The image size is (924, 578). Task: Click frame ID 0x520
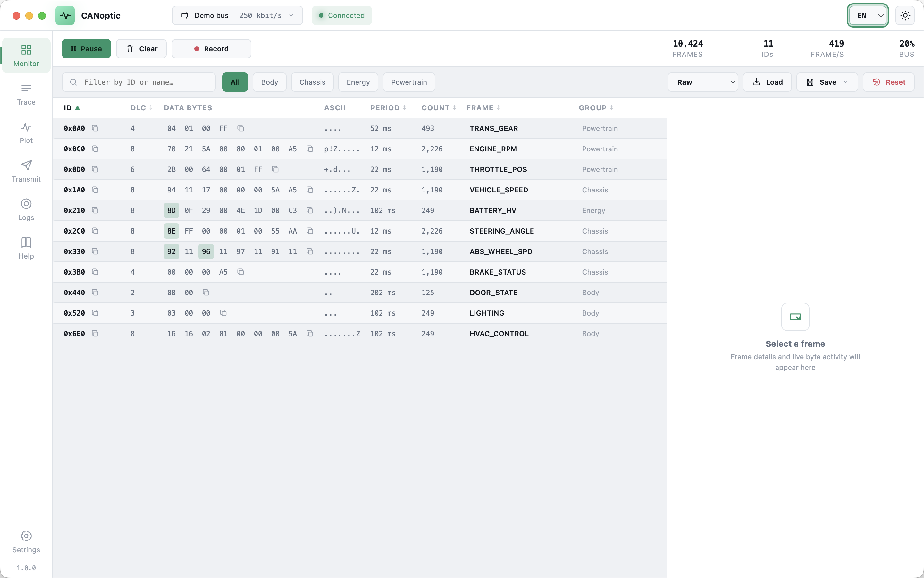[x=74, y=313]
